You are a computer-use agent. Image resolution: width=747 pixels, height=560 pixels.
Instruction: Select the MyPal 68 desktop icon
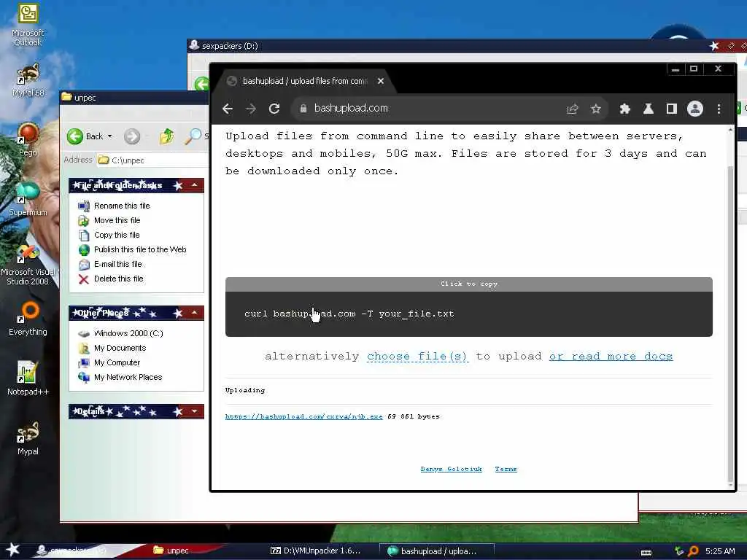[x=28, y=80]
